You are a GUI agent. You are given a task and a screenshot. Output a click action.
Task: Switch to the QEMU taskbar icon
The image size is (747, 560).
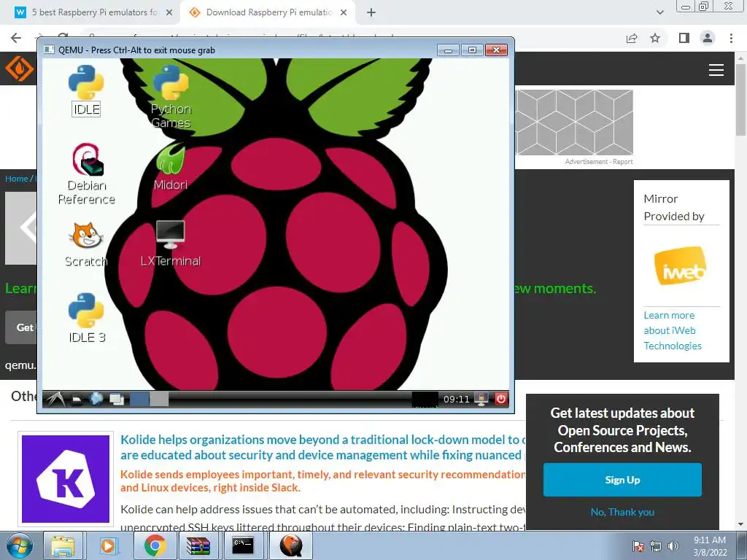coord(291,546)
